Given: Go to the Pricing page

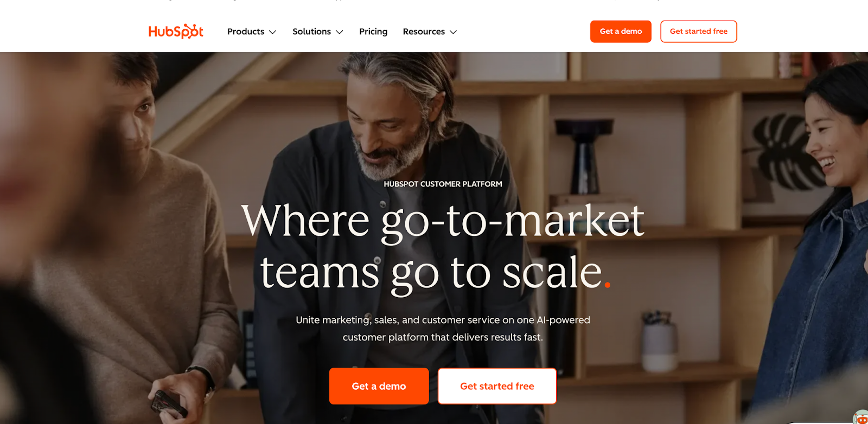Looking at the screenshot, I should [373, 31].
